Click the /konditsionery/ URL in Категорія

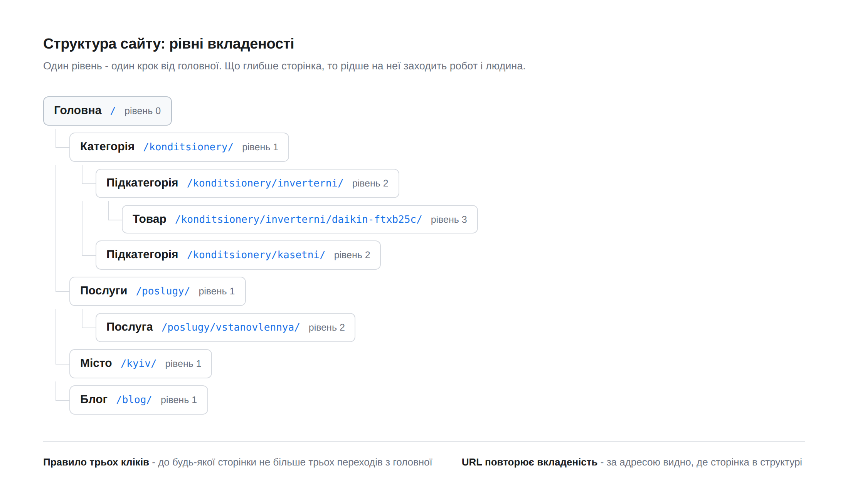188,147
